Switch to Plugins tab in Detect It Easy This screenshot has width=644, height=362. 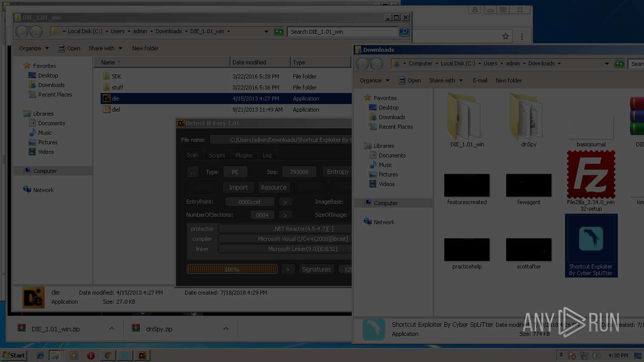pyautogui.click(x=244, y=155)
